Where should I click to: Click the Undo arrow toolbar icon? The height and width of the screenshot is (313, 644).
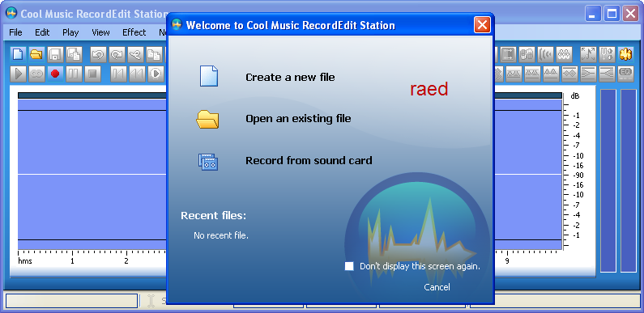tap(99, 54)
